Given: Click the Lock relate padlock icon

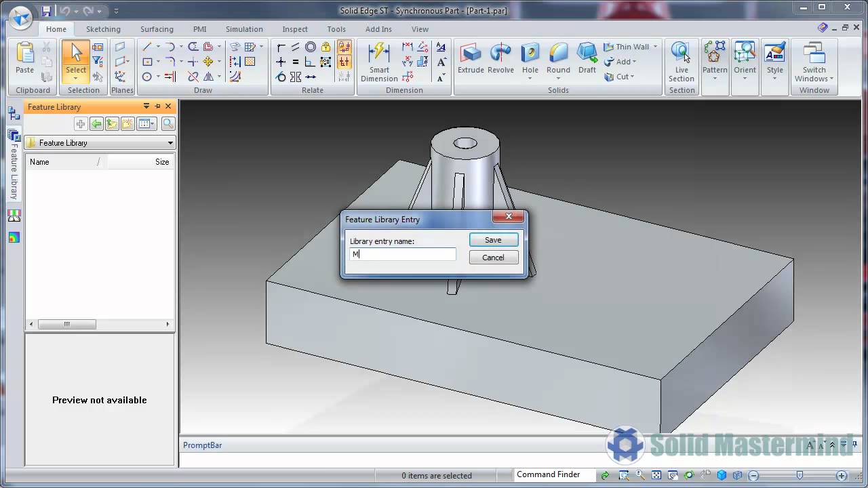Looking at the screenshot, I should (x=325, y=47).
